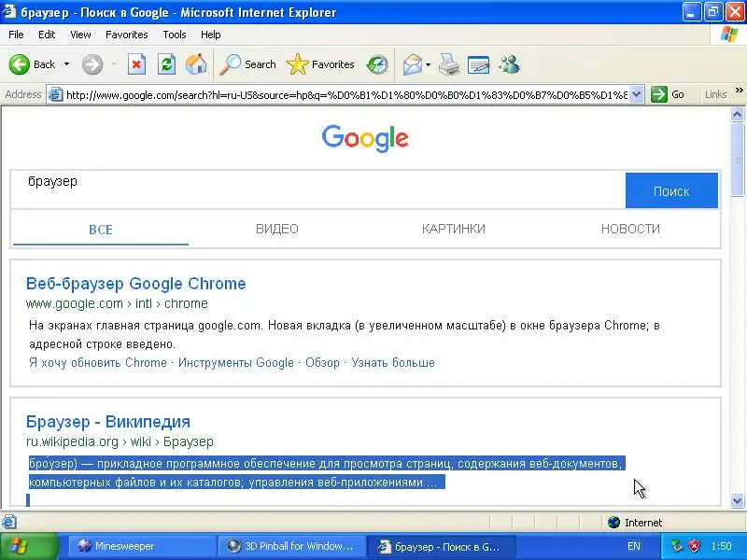This screenshot has width=747, height=560.
Task: Click the grayed Forward arrow button
Action: pyautogui.click(x=92, y=64)
